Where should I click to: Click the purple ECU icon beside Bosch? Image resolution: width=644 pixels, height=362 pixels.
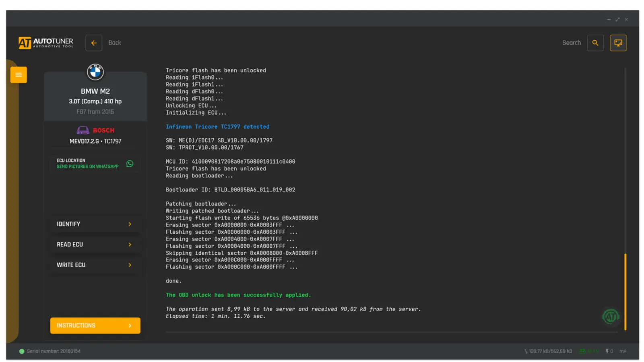pyautogui.click(x=83, y=130)
